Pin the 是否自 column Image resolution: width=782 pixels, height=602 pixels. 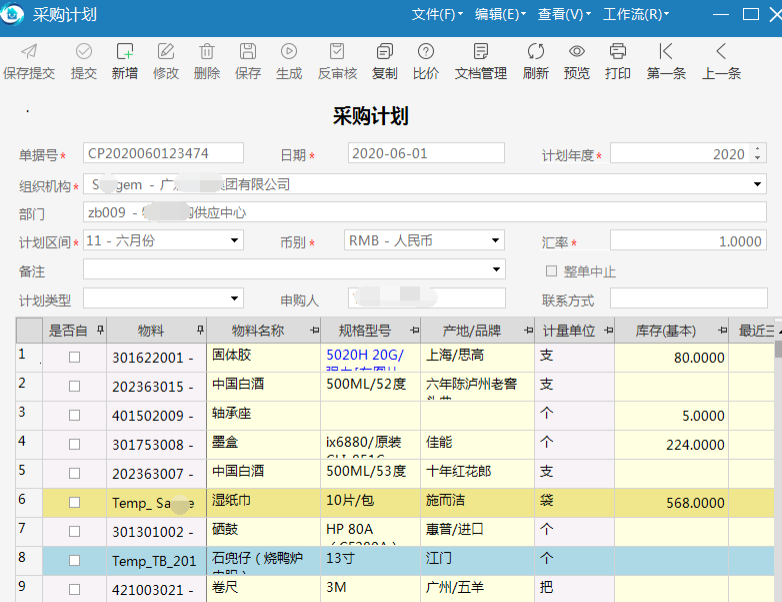tap(100, 330)
